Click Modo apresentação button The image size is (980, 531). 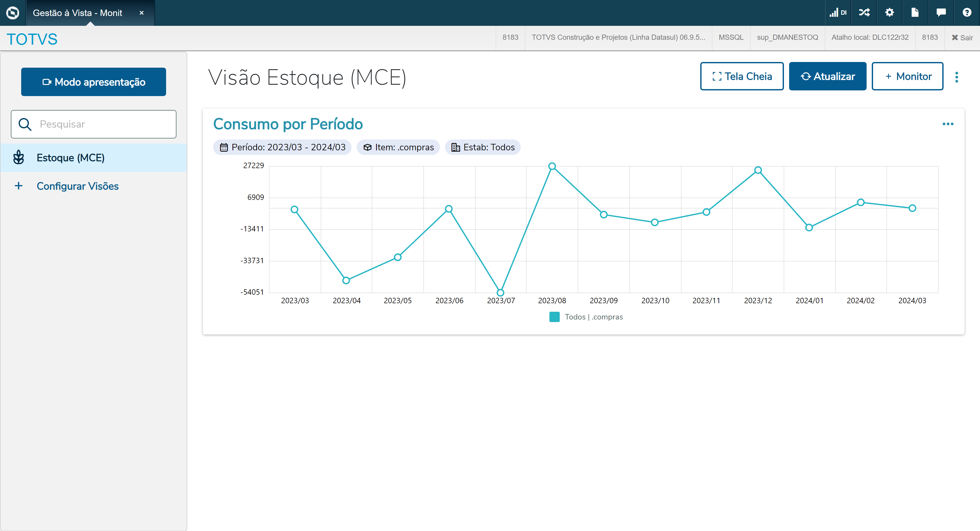(94, 82)
